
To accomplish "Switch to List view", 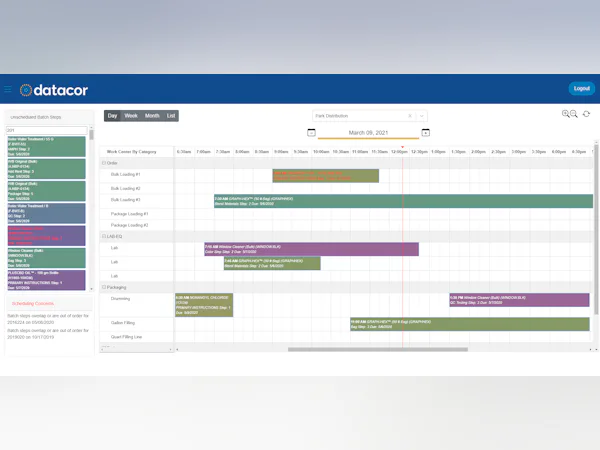I will point(171,116).
